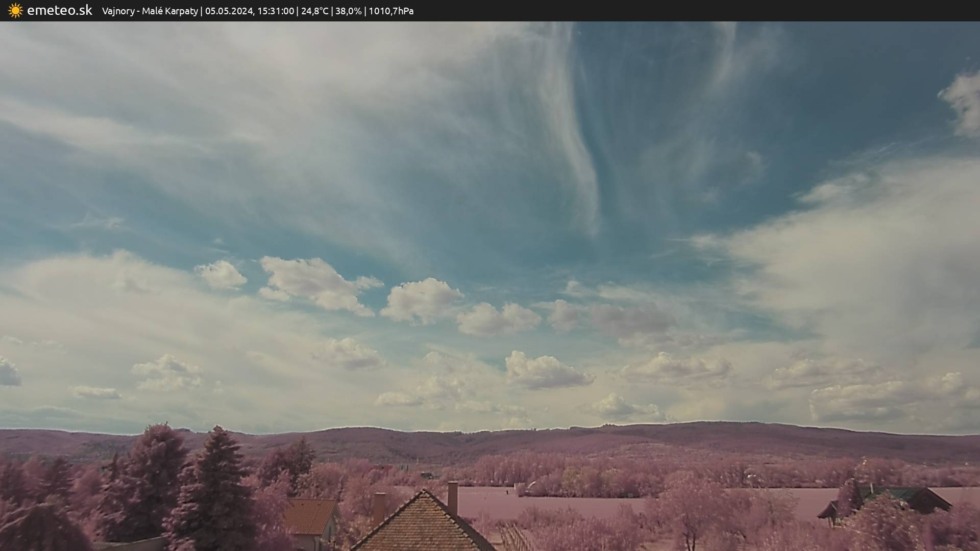
Task: Click the 38,0% humidity reading
Action: (348, 11)
